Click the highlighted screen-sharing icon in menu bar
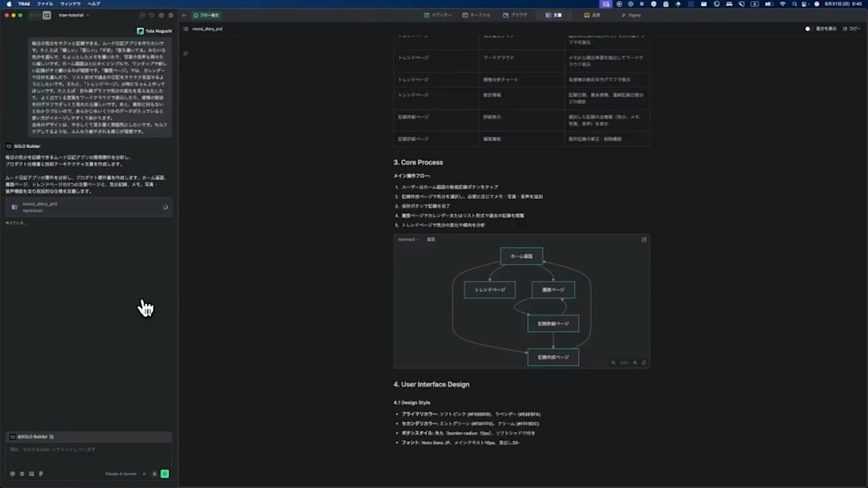This screenshot has height=488, width=868. click(606, 4)
